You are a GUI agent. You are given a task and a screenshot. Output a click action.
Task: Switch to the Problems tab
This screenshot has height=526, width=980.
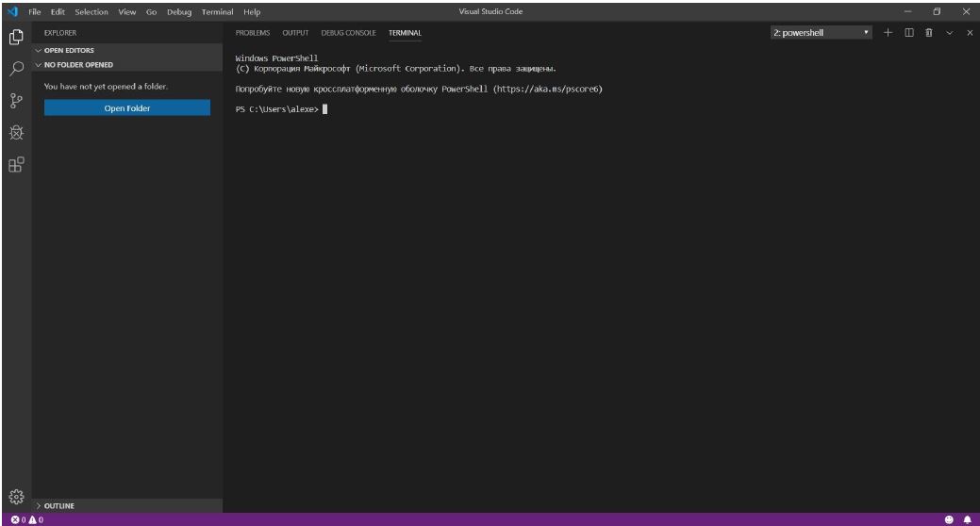coord(252,33)
